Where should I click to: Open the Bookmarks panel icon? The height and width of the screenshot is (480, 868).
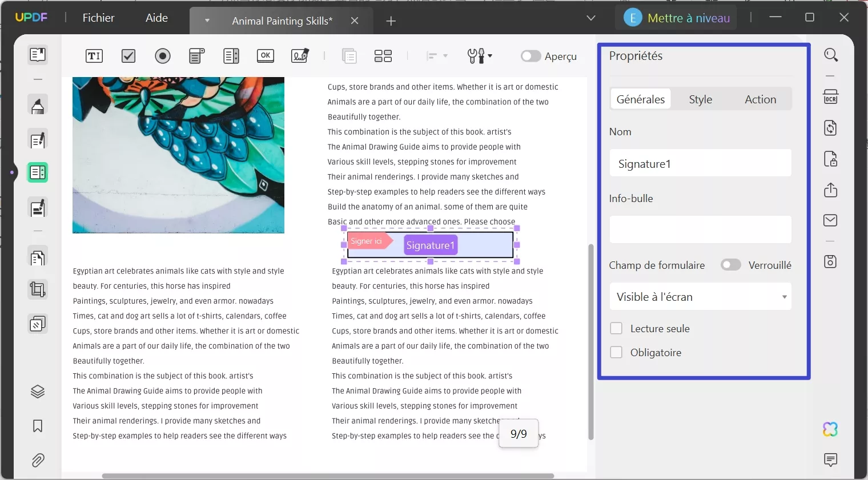38,426
